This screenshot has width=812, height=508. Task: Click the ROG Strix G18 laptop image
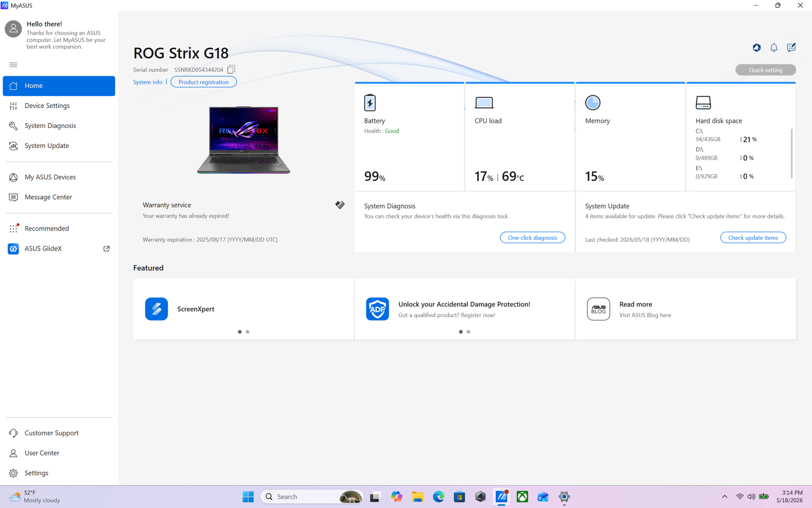pyautogui.click(x=244, y=140)
